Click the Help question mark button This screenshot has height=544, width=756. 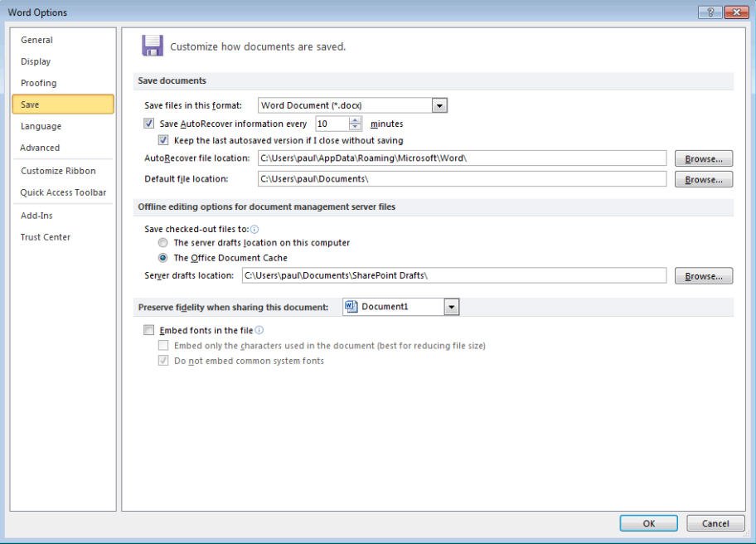(x=710, y=12)
